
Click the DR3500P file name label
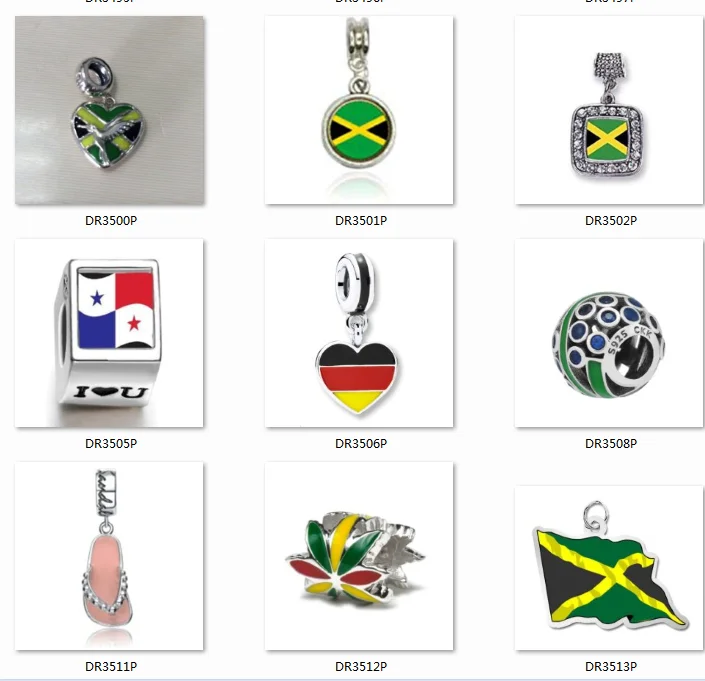[x=111, y=221]
